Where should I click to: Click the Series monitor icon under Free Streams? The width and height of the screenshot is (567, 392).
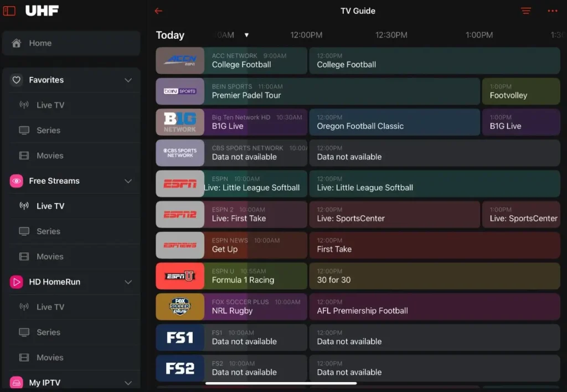point(23,231)
